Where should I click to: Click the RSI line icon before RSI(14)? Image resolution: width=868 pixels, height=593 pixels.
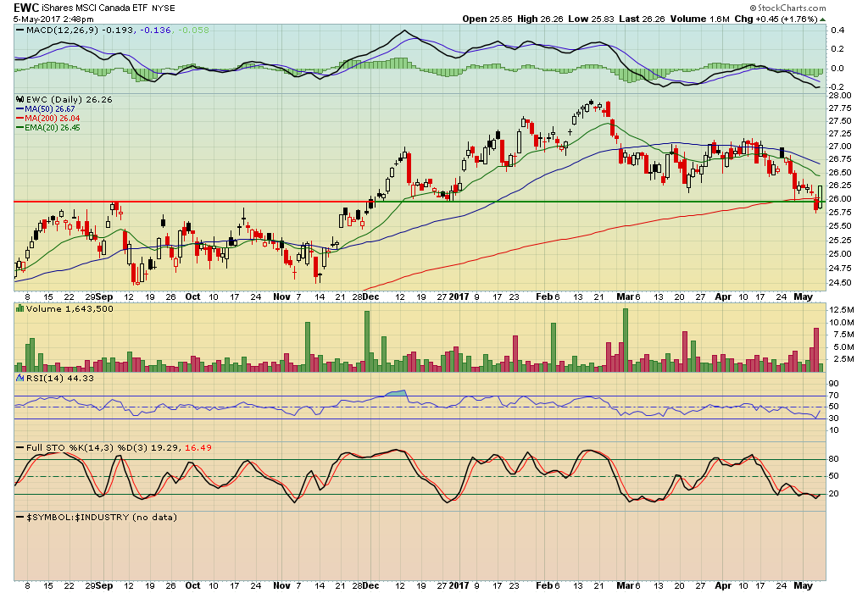coord(20,379)
